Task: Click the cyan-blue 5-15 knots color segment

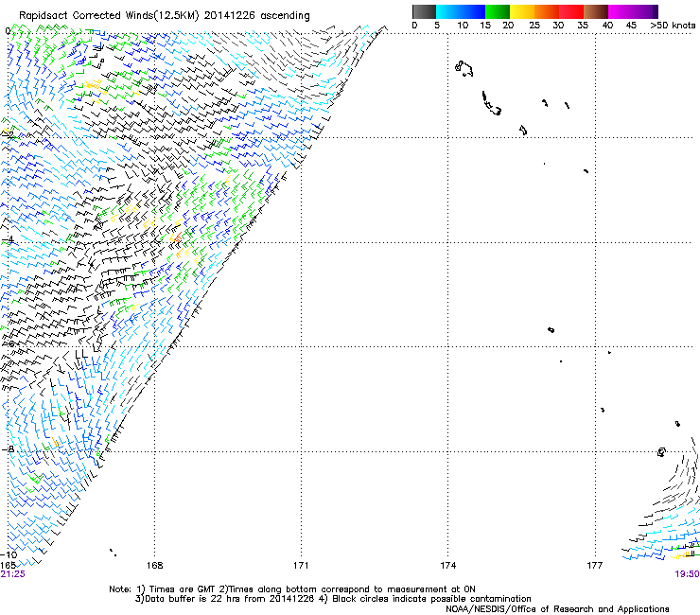Action: [461, 11]
